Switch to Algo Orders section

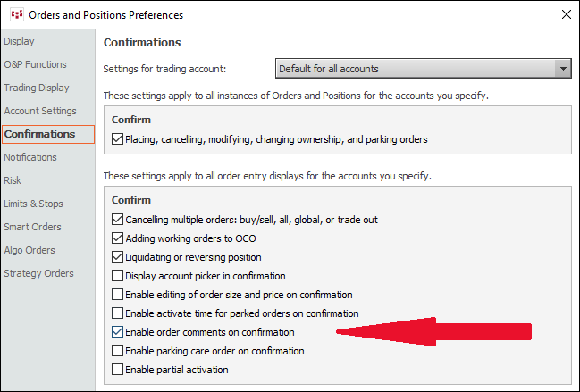[x=29, y=250]
